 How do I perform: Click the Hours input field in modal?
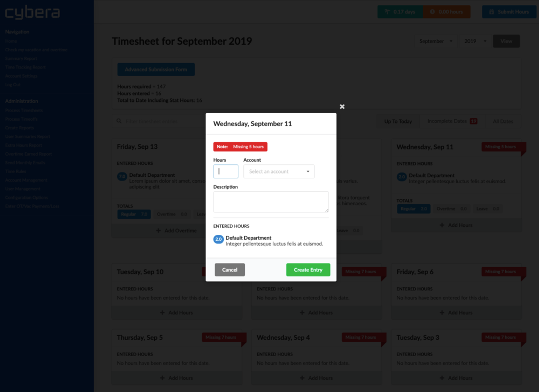click(225, 171)
